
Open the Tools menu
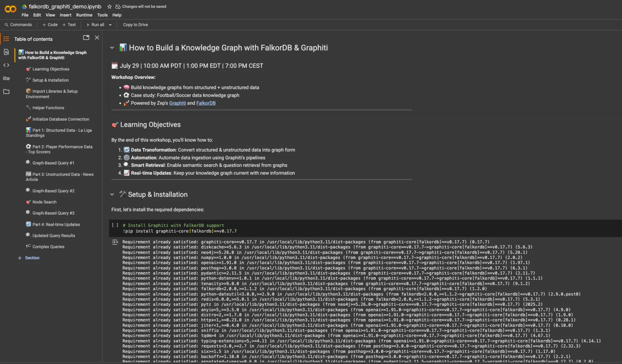pyautogui.click(x=102, y=15)
